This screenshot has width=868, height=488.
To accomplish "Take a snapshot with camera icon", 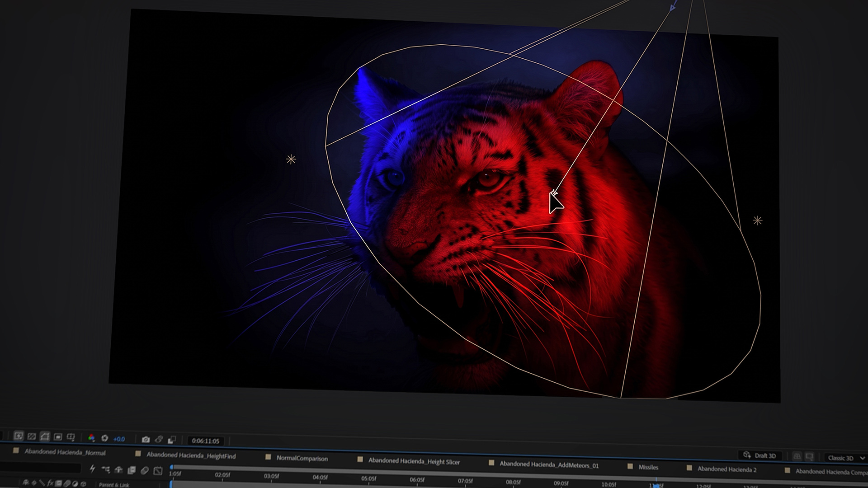I will [x=146, y=439].
